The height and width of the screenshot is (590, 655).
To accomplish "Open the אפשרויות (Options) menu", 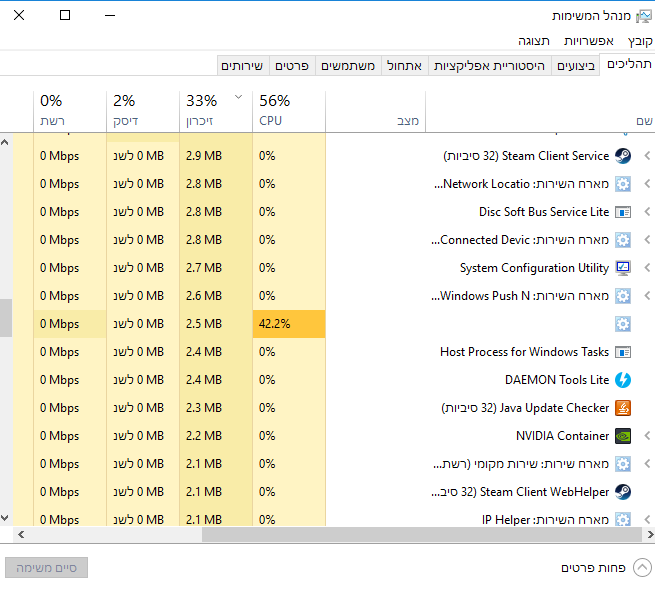I will pos(589,41).
